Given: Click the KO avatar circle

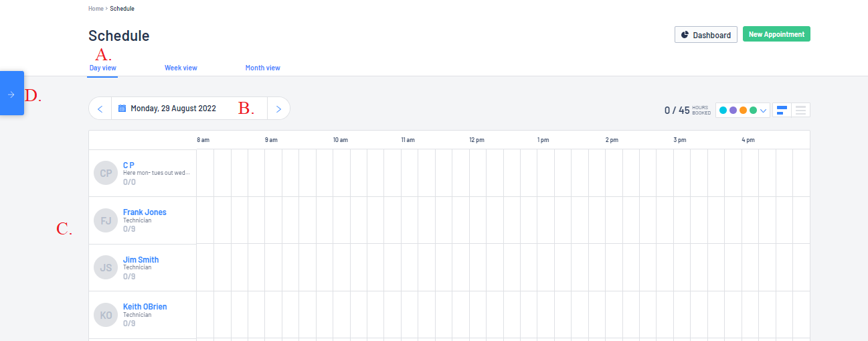Looking at the screenshot, I should (106, 315).
